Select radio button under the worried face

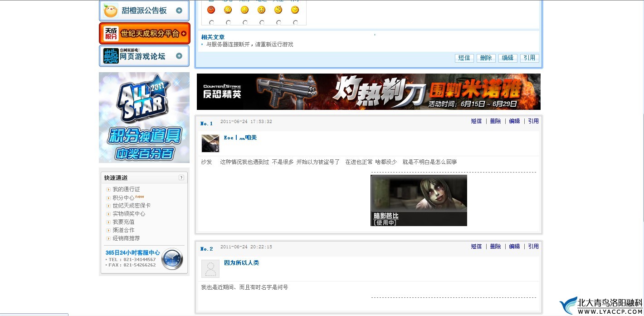pos(262,22)
